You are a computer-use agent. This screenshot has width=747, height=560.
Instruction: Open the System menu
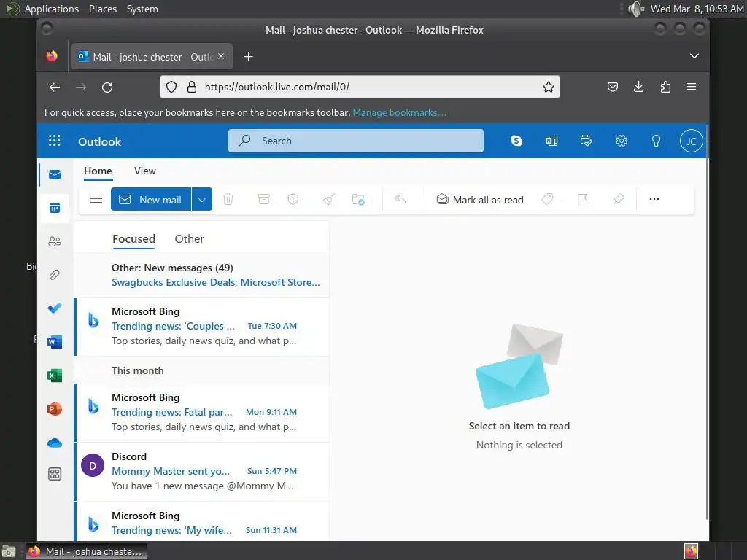point(142,9)
